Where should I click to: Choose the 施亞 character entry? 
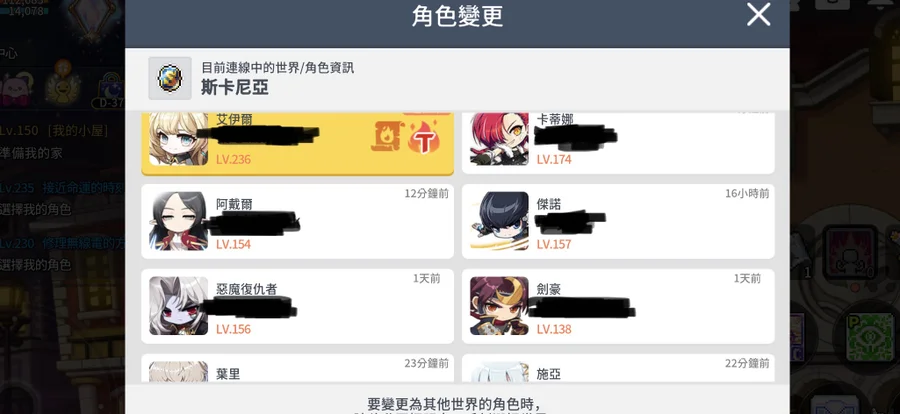[618, 368]
